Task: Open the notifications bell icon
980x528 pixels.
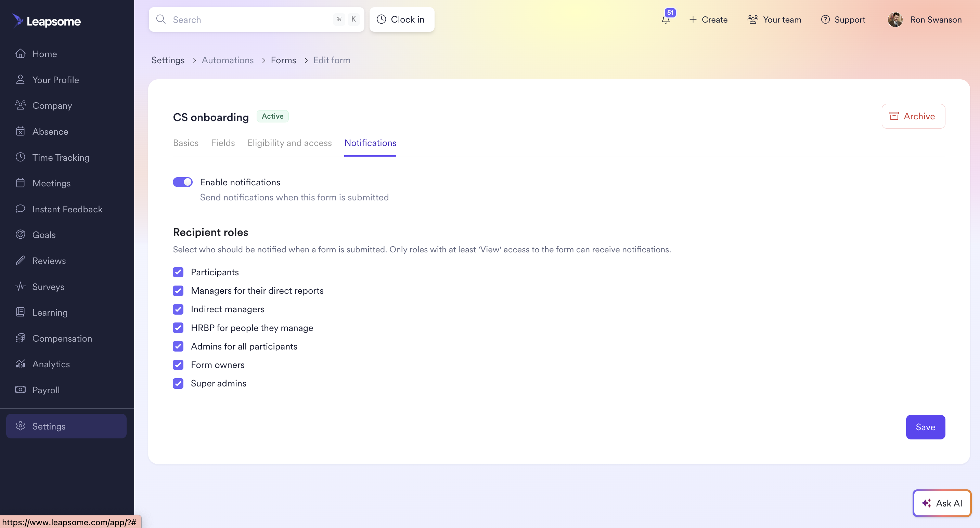Action: (x=666, y=20)
